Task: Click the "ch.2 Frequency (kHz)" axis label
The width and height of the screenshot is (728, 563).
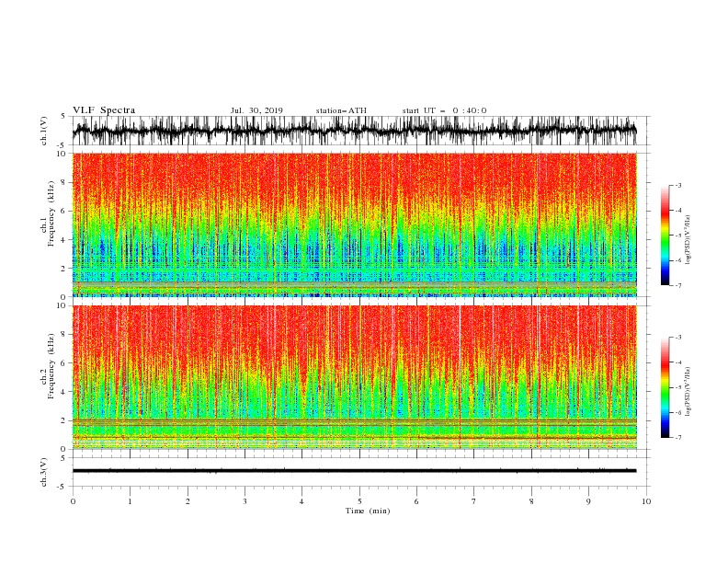Action: click(48, 365)
